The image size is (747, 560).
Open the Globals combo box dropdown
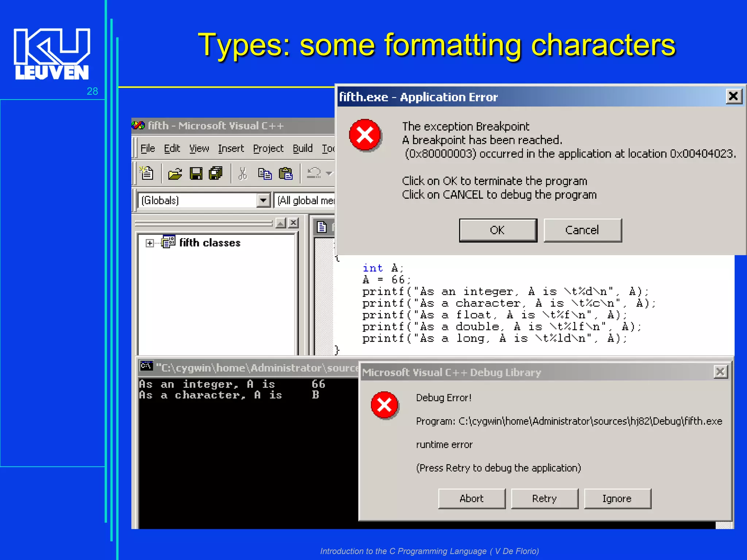pyautogui.click(x=263, y=200)
